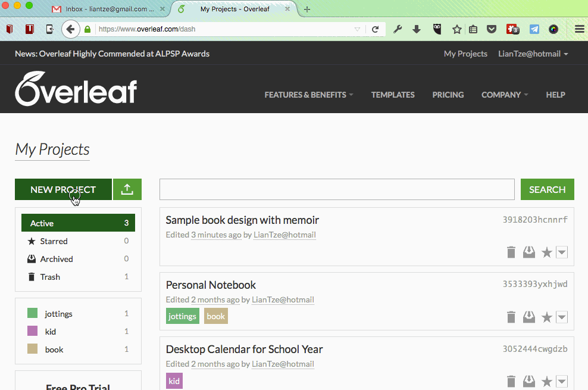This screenshot has width=588, height=390.
Task: Filter by the purple kid tag swatch
Action: (x=32, y=330)
